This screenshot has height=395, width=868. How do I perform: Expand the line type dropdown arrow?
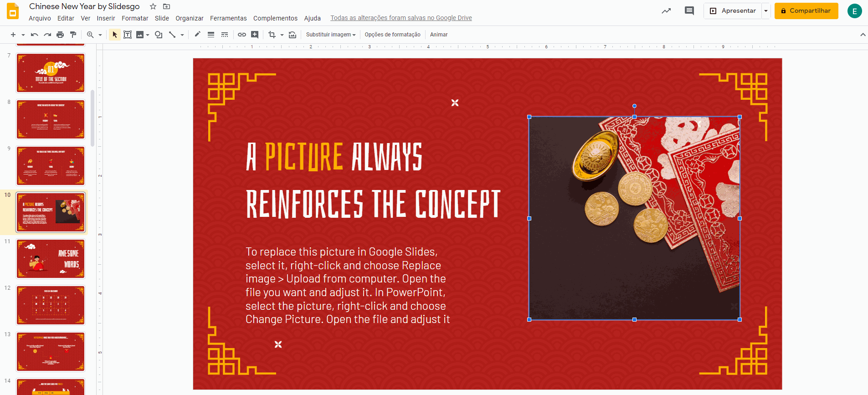click(x=182, y=35)
